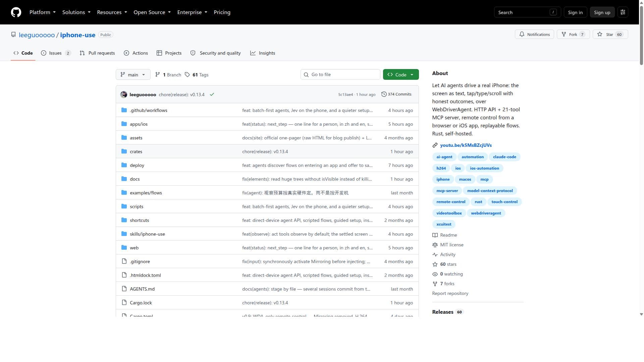644x362 pixels.
Task: Open the Pricing link in header
Action: point(222,12)
